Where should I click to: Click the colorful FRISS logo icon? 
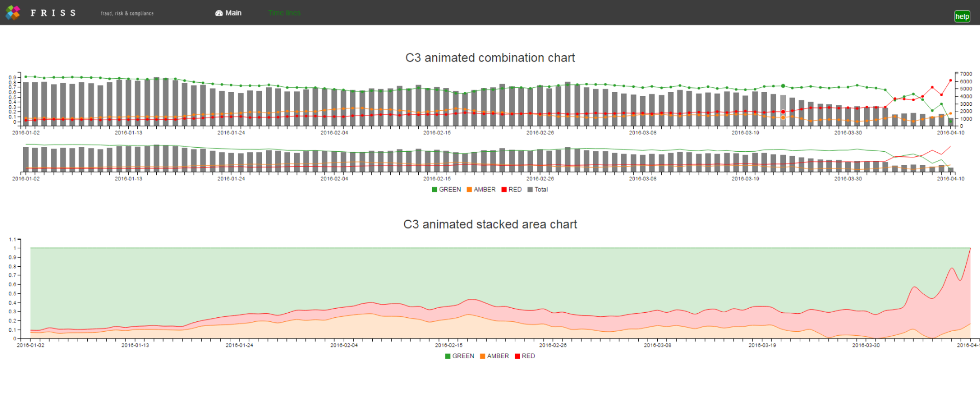(x=13, y=13)
